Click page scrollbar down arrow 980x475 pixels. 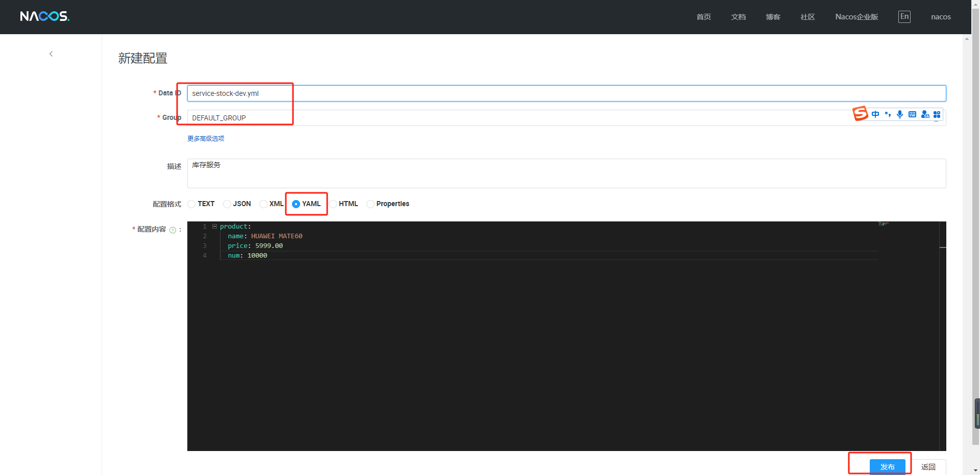tap(975, 470)
